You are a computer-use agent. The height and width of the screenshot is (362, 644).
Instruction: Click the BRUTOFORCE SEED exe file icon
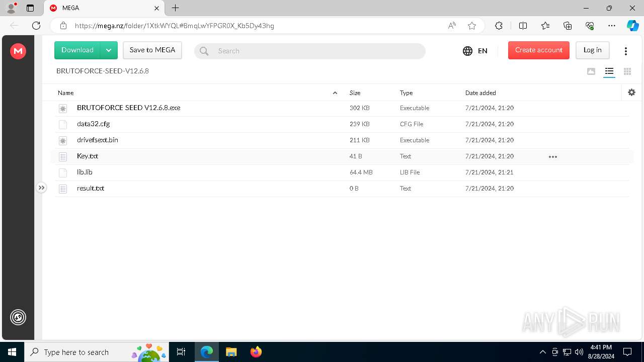point(63,108)
